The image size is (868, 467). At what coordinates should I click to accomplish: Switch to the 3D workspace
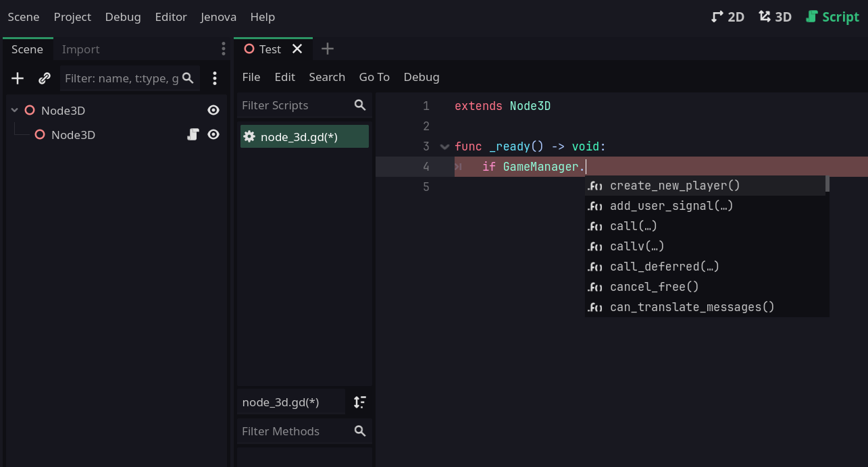click(775, 17)
